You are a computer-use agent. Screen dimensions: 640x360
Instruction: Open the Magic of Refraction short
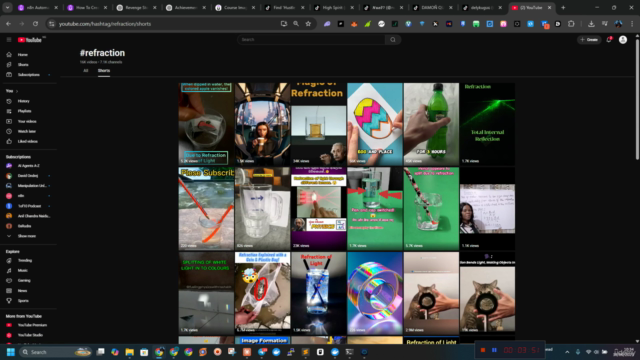pos(318,124)
